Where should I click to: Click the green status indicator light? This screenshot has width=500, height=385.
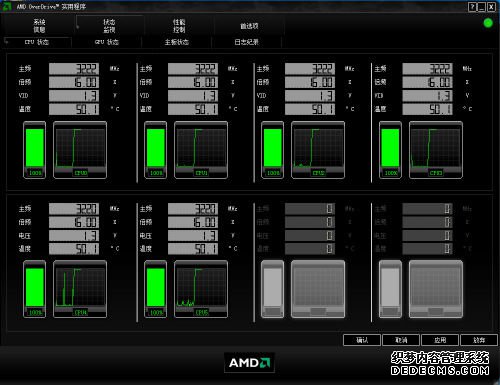[x=488, y=23]
